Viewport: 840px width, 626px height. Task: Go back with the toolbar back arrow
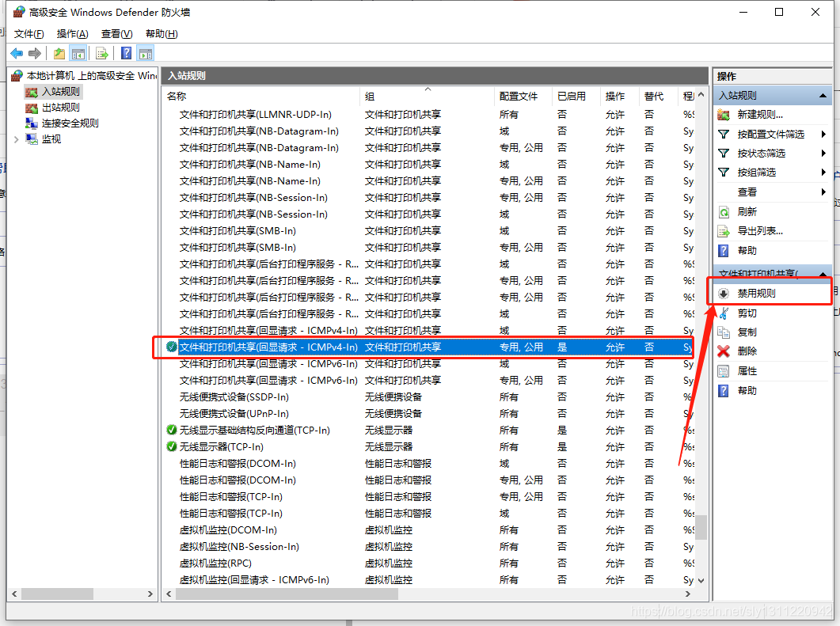[17, 54]
